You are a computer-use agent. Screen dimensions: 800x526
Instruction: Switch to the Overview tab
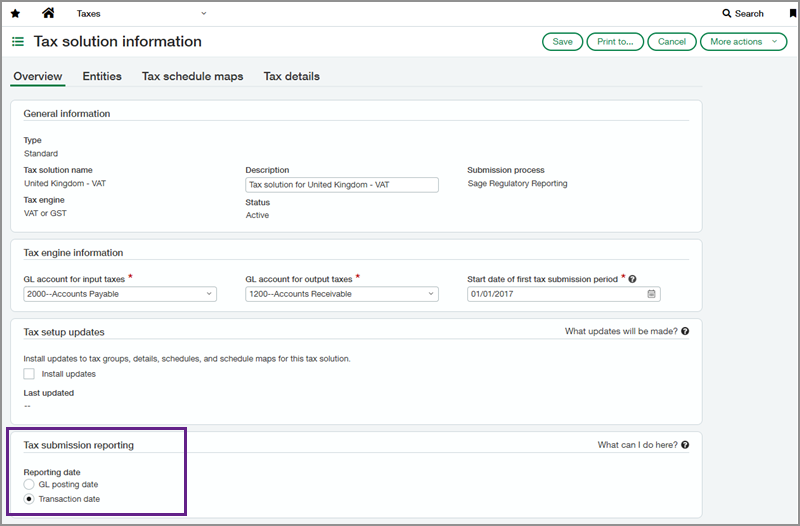click(x=38, y=77)
